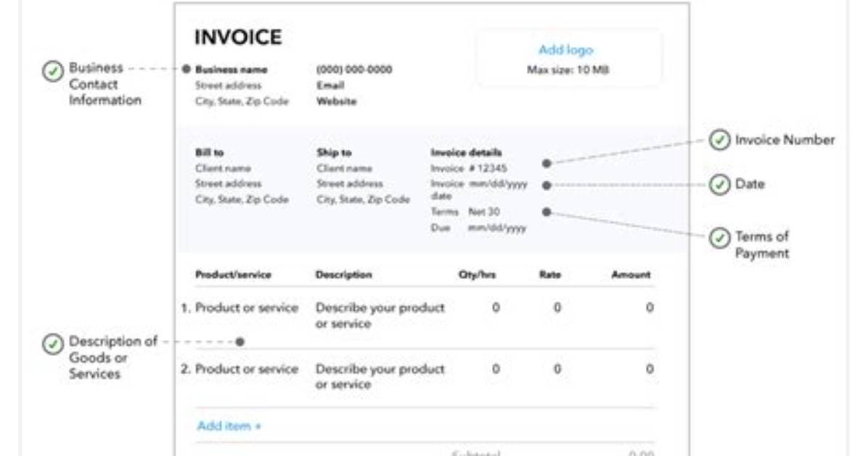Click the Product/service column header

point(233,274)
